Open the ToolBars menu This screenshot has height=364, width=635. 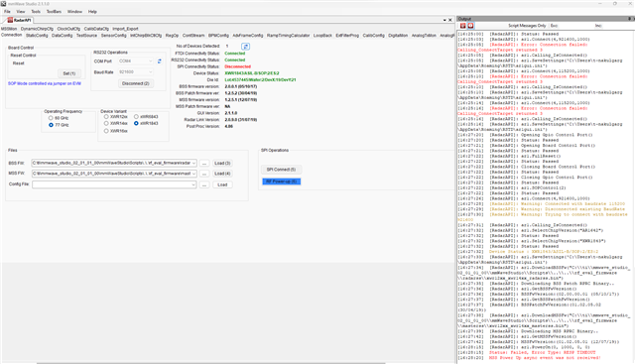[54, 12]
